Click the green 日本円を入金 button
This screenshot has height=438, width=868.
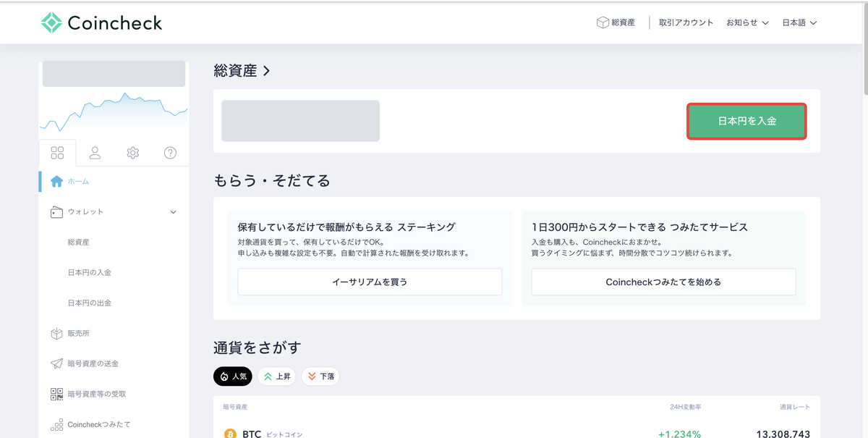pos(746,122)
